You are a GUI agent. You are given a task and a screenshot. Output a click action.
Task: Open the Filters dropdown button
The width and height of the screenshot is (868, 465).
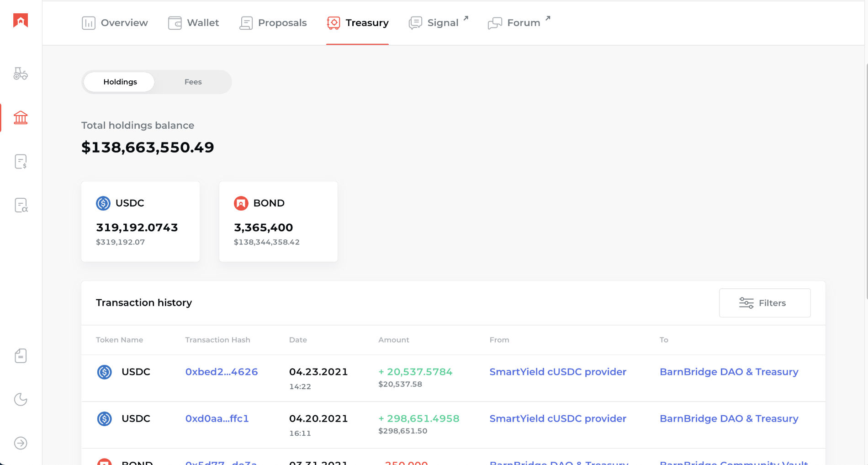pos(765,303)
